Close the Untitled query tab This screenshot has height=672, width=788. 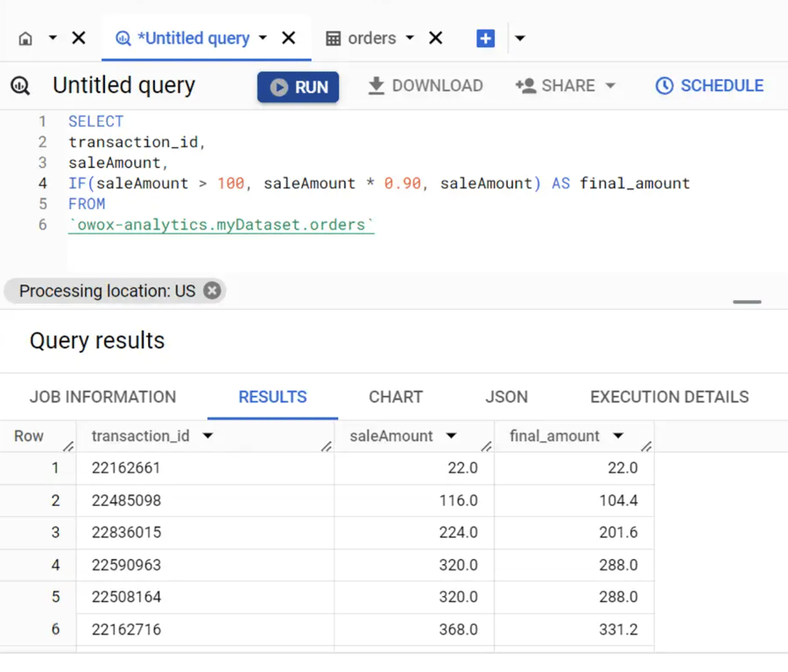(288, 38)
